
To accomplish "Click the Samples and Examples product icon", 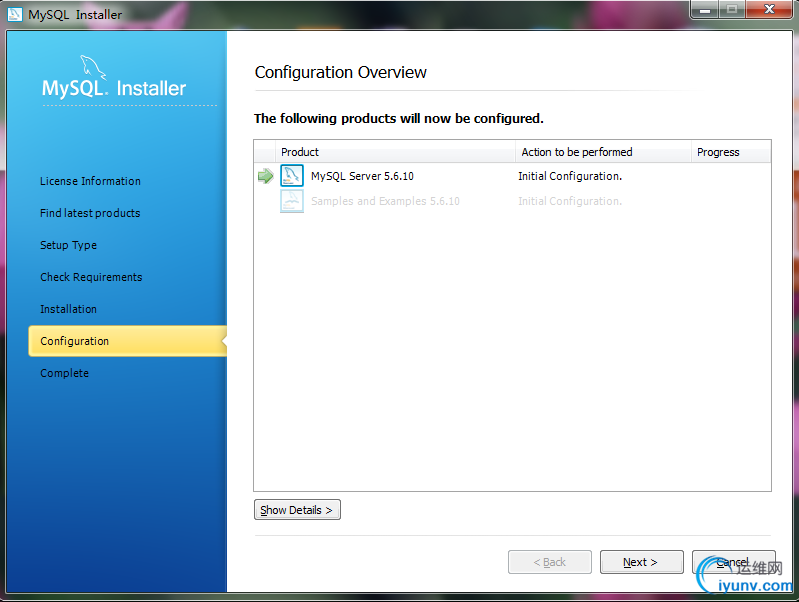I will pyautogui.click(x=292, y=201).
